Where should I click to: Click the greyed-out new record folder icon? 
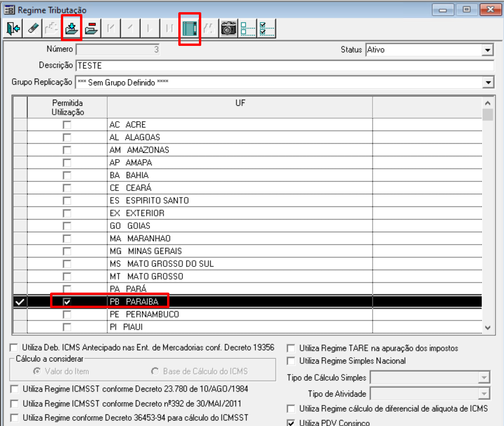pyautogui.click(x=51, y=29)
